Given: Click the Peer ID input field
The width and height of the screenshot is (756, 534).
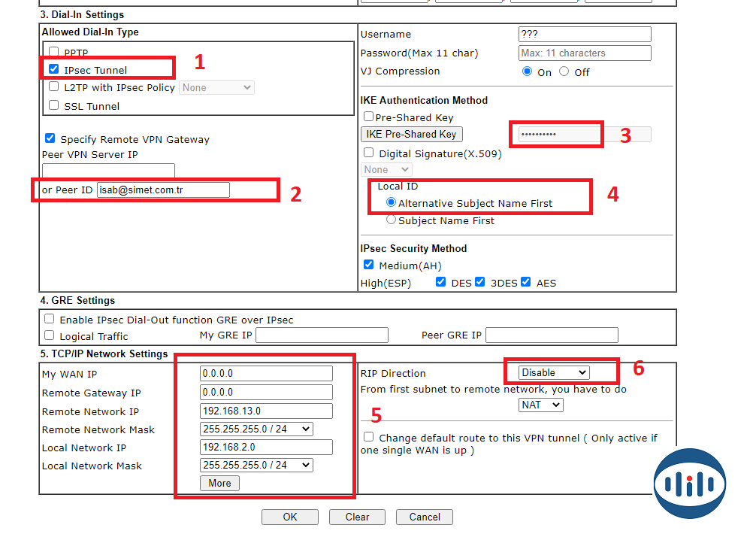Looking at the screenshot, I should coord(163,190).
